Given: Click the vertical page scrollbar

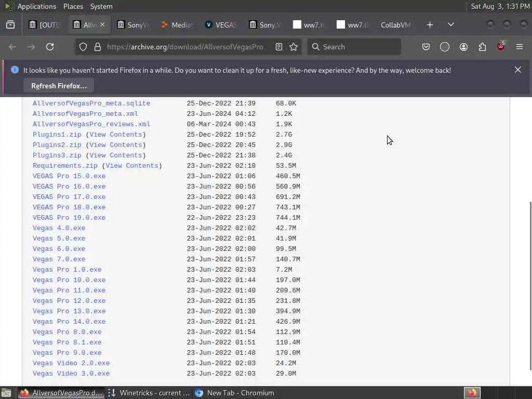Looking at the screenshot, I should point(530,286).
